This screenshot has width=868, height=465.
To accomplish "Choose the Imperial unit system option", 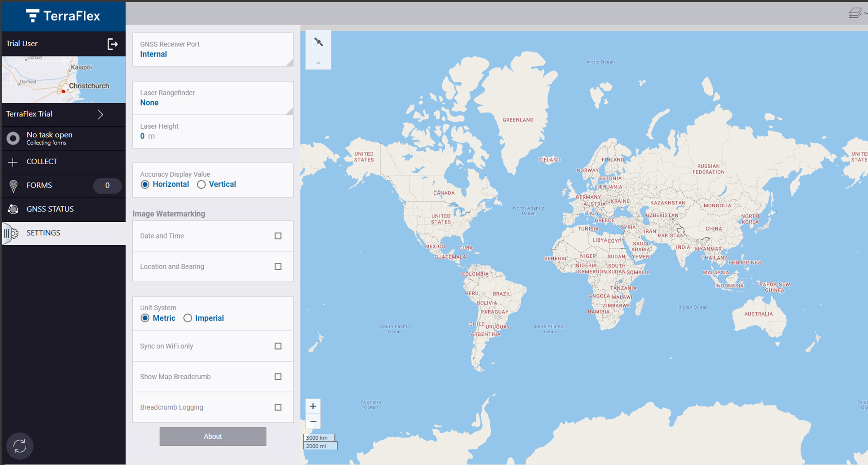I will [188, 318].
